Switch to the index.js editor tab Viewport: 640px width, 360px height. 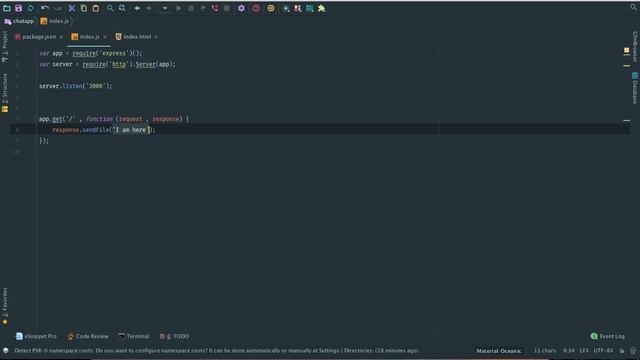pos(85,37)
